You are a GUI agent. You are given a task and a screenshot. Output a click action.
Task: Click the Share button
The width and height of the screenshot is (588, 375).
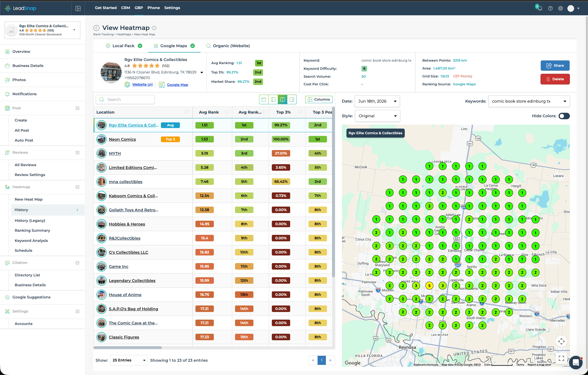555,66
